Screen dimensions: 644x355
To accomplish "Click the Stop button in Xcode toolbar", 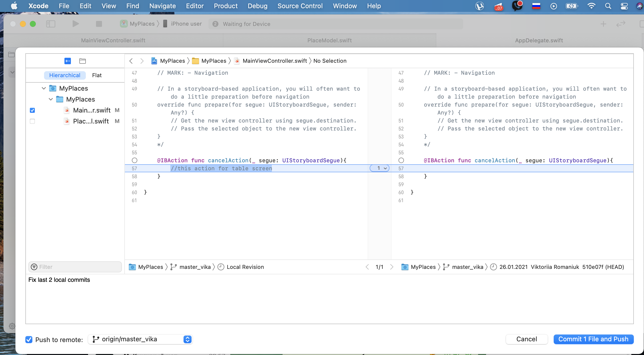I will click(99, 24).
